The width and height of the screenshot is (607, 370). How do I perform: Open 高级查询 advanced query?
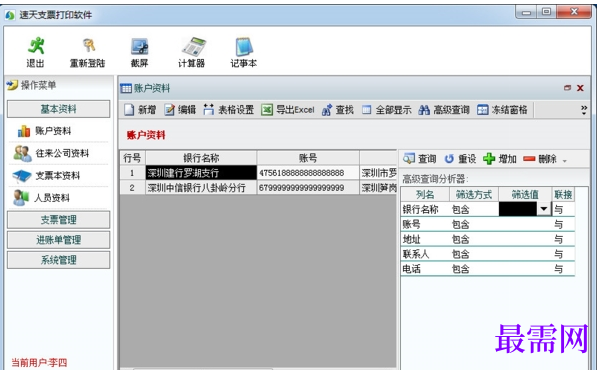(x=444, y=110)
